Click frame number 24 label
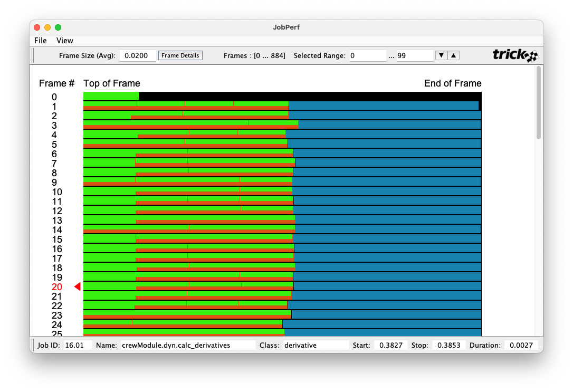 [x=56, y=325]
